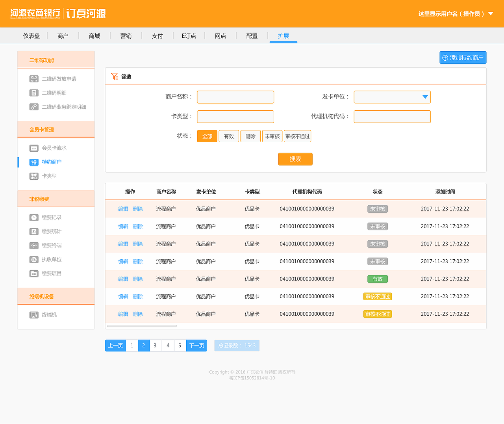The image size is (504, 424).
Task: Click the 总记录数 1543 label
Action: tap(237, 346)
